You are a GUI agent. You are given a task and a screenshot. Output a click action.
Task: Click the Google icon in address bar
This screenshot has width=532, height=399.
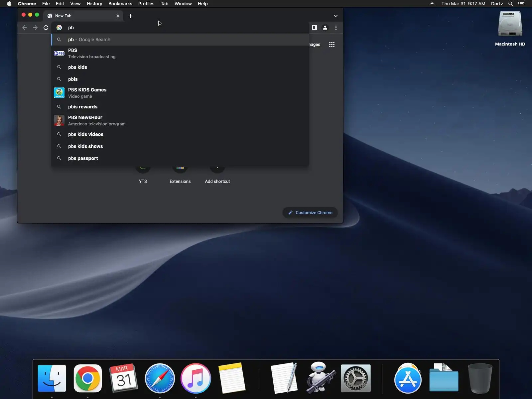59,28
